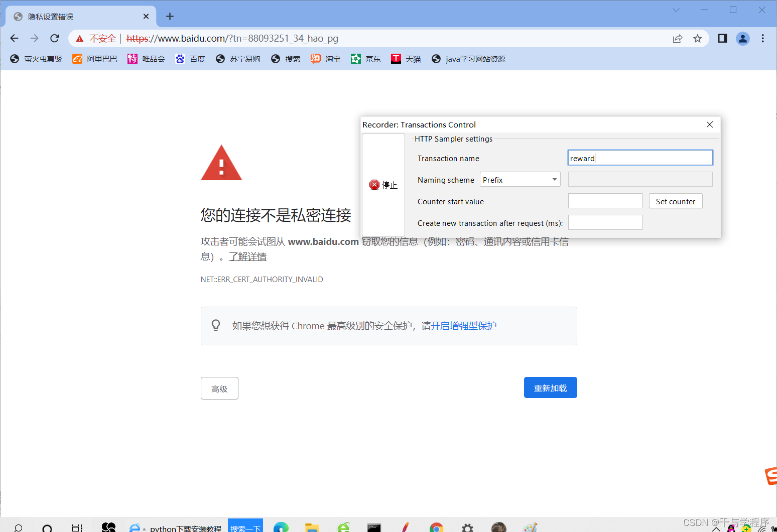Click the share icon in address bar
The width and height of the screenshot is (777, 532).
(x=678, y=38)
